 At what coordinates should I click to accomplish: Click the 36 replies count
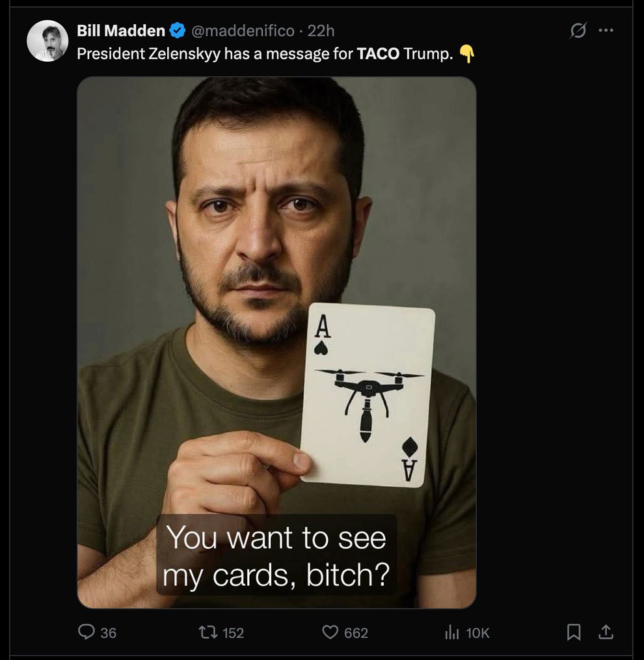coord(108,633)
